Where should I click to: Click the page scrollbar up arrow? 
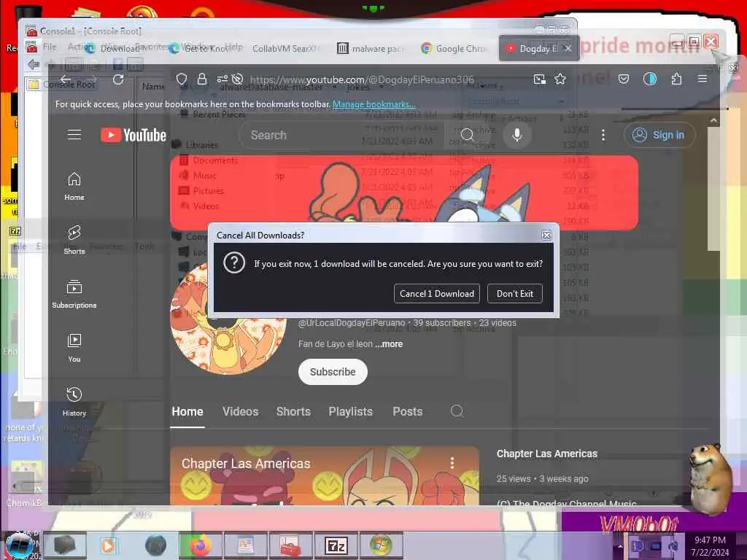713,121
